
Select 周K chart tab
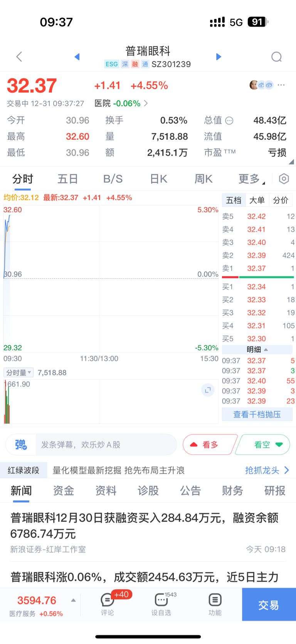(203, 179)
